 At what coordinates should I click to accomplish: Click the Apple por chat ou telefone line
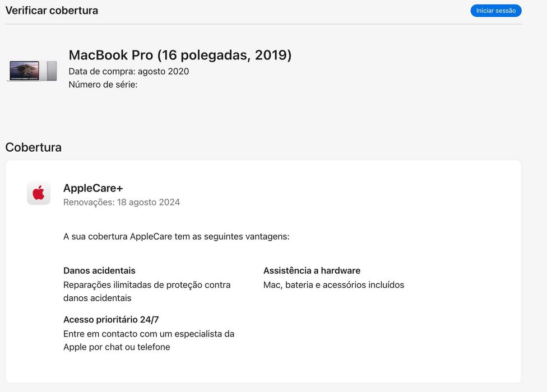click(x=117, y=347)
